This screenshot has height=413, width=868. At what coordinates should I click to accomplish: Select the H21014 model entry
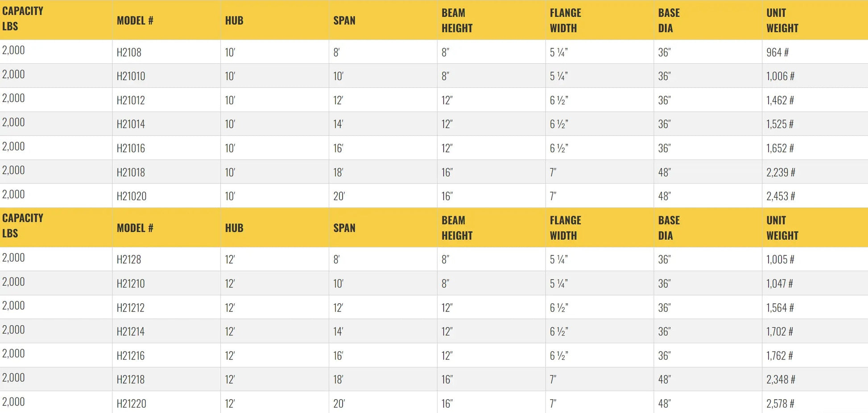tap(131, 124)
